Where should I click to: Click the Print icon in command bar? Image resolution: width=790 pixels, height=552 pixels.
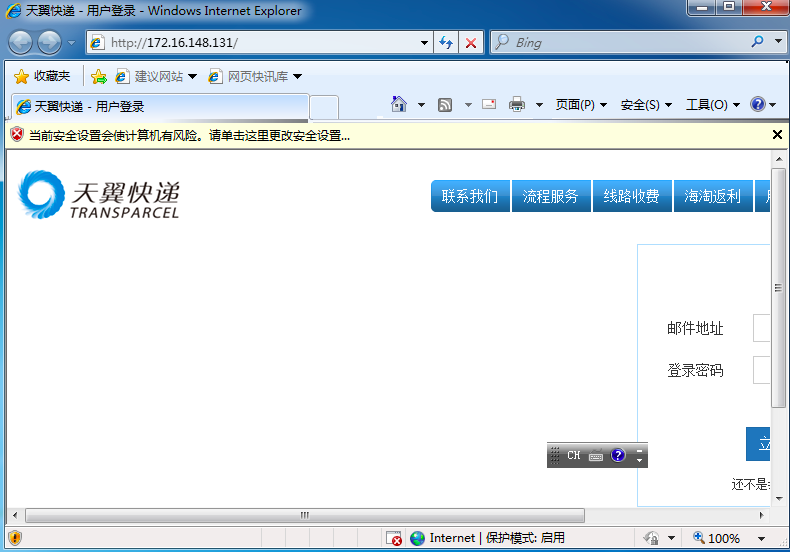517,105
